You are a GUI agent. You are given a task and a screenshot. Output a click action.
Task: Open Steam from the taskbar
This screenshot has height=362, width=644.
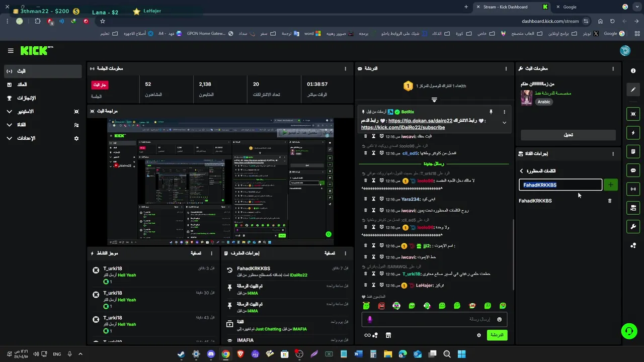coord(181,354)
